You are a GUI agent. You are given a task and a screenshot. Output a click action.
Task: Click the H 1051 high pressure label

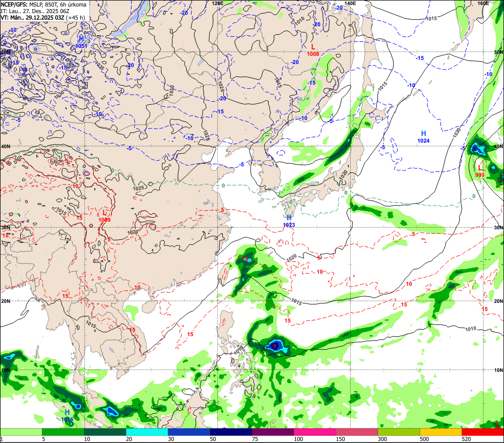click(81, 42)
